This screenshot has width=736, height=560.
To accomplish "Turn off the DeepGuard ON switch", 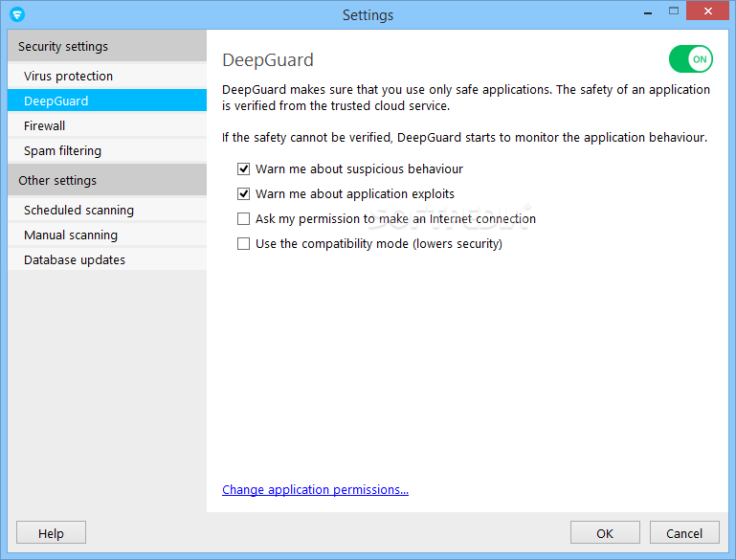I will tap(690, 59).
